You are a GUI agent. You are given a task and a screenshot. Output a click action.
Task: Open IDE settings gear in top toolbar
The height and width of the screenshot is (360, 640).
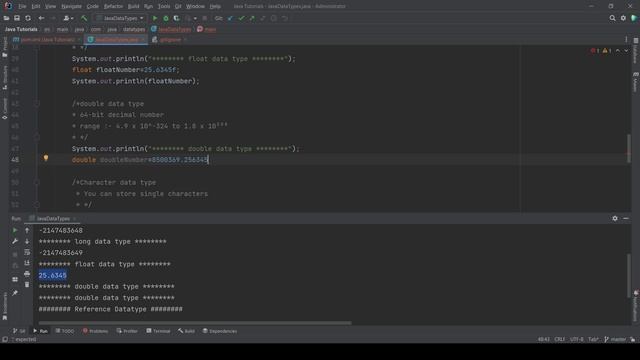623,18
